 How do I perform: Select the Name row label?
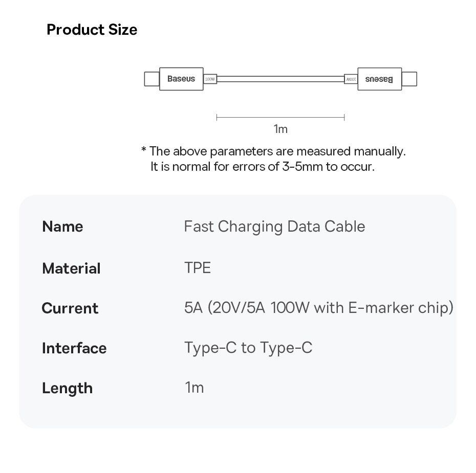click(62, 227)
